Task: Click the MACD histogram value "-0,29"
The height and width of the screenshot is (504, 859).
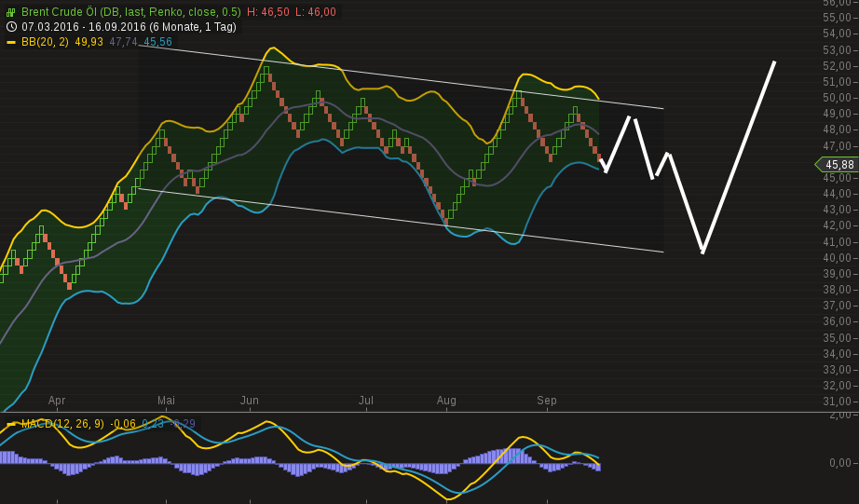Action: (x=182, y=424)
